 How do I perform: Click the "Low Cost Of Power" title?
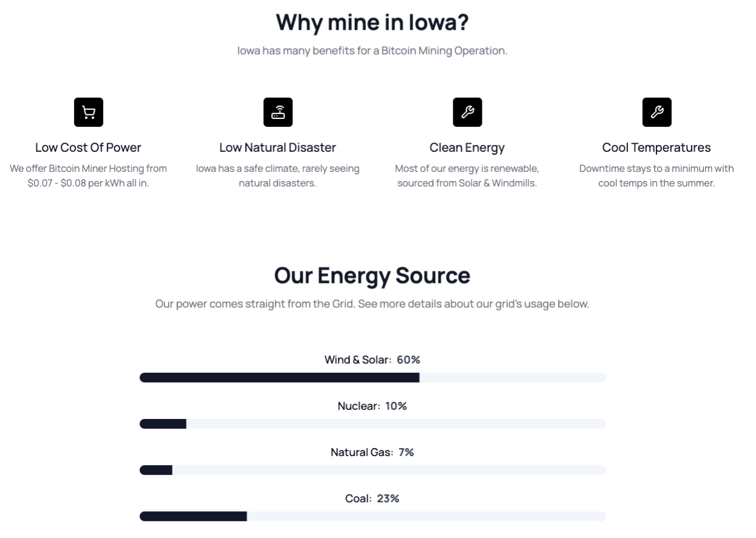point(89,148)
